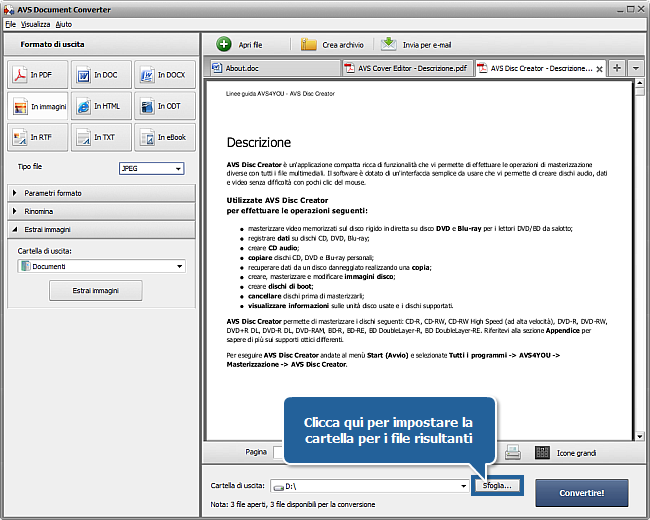The image size is (650, 520).
Task: Click the Crea archivio folder icon
Action: click(x=308, y=44)
